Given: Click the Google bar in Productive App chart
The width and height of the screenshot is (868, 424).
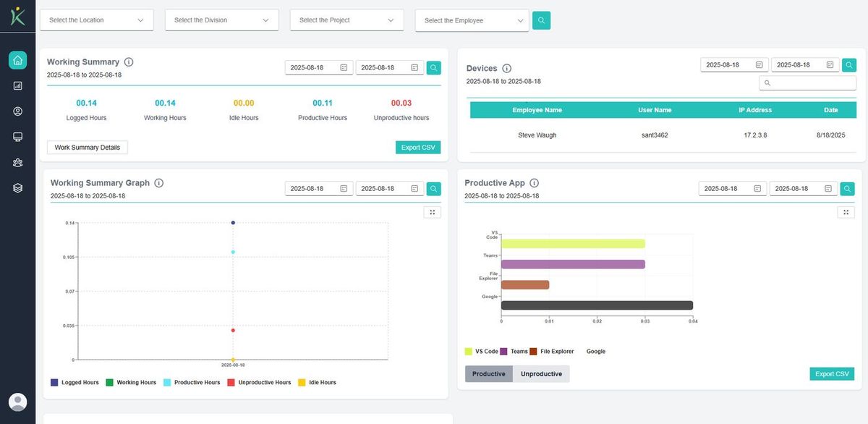Looking at the screenshot, I should pos(597,305).
